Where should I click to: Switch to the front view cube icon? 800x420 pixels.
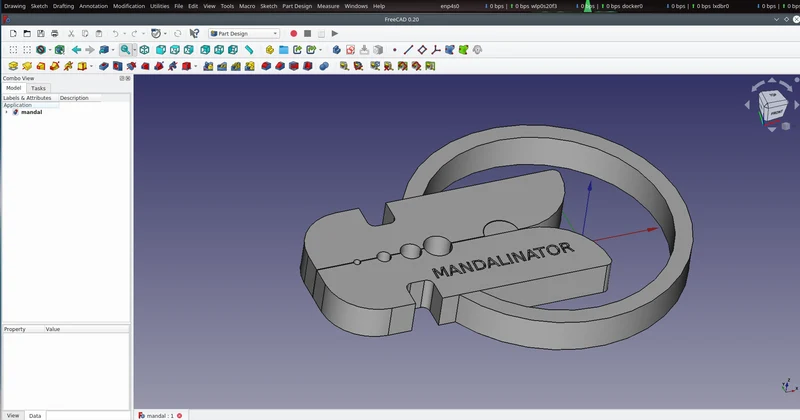coord(161,50)
